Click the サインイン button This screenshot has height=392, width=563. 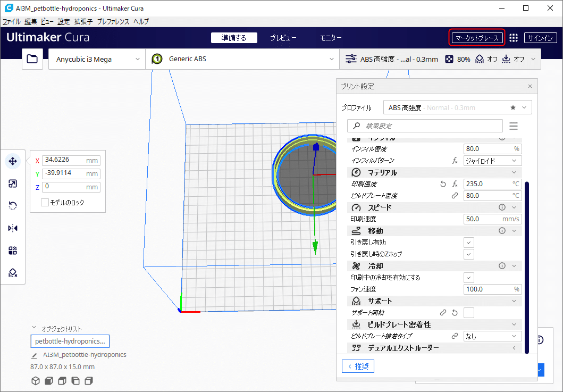click(541, 38)
